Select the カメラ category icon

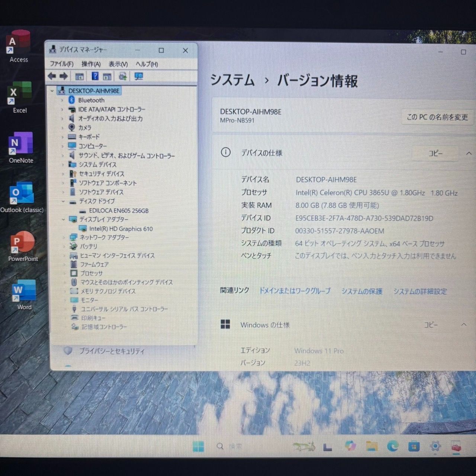click(x=72, y=127)
